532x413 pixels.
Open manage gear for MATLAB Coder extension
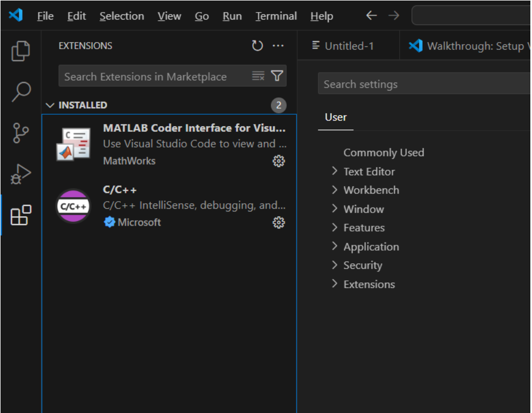click(x=279, y=161)
